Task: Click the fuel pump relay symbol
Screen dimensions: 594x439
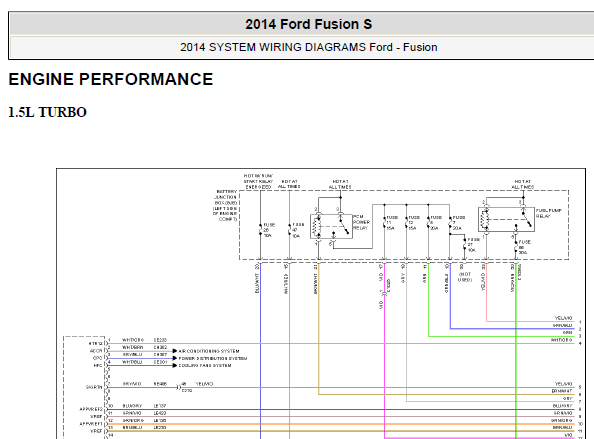Action: coord(506,220)
